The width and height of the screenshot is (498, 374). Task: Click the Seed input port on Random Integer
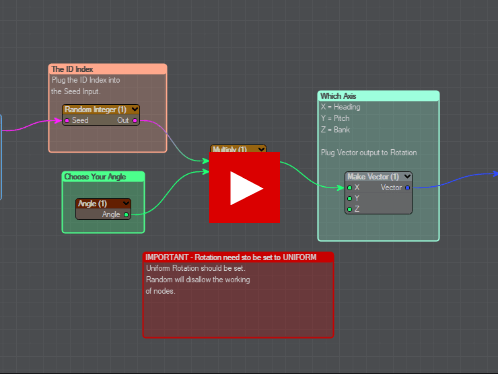pos(67,120)
